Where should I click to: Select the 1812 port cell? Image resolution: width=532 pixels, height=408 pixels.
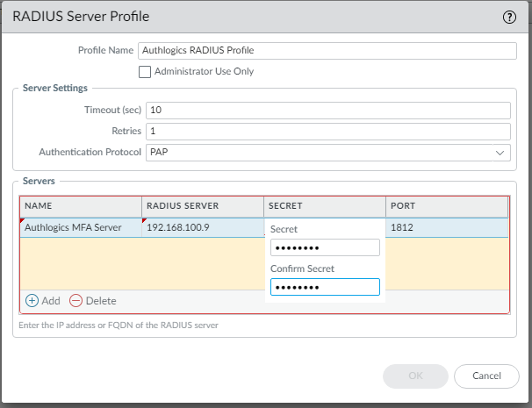(x=447, y=227)
